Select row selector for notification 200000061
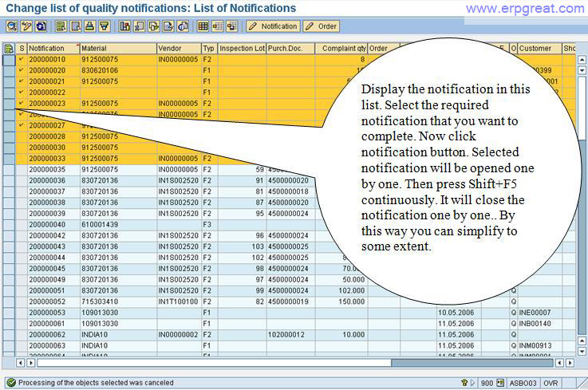588x390 pixels. (9, 324)
